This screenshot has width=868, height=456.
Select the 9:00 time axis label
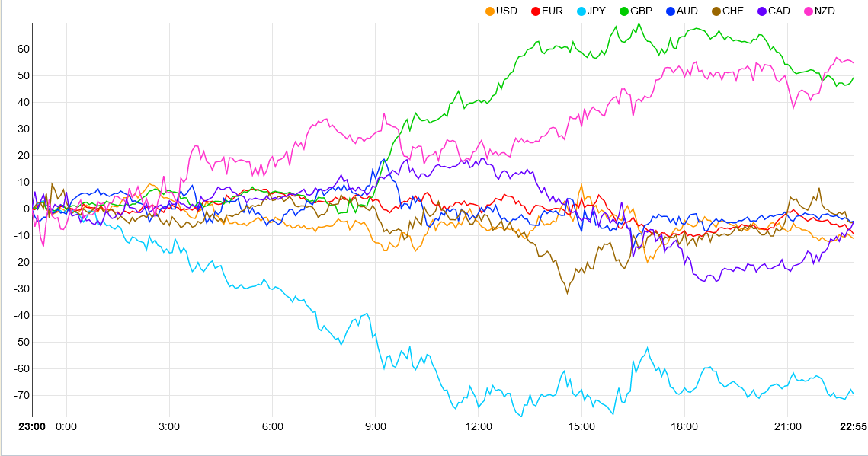(x=376, y=426)
